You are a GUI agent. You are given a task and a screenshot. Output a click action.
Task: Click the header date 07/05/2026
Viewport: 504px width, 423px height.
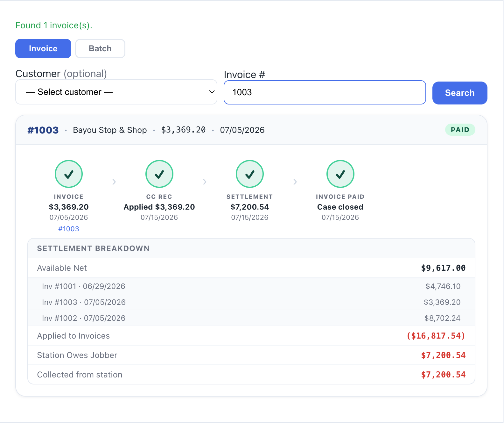coord(242,130)
